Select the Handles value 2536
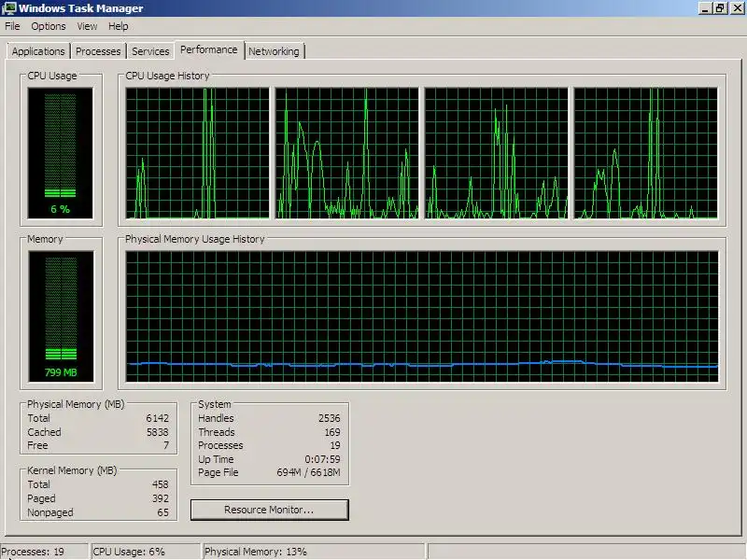This screenshot has height=560, width=747. (x=330, y=418)
